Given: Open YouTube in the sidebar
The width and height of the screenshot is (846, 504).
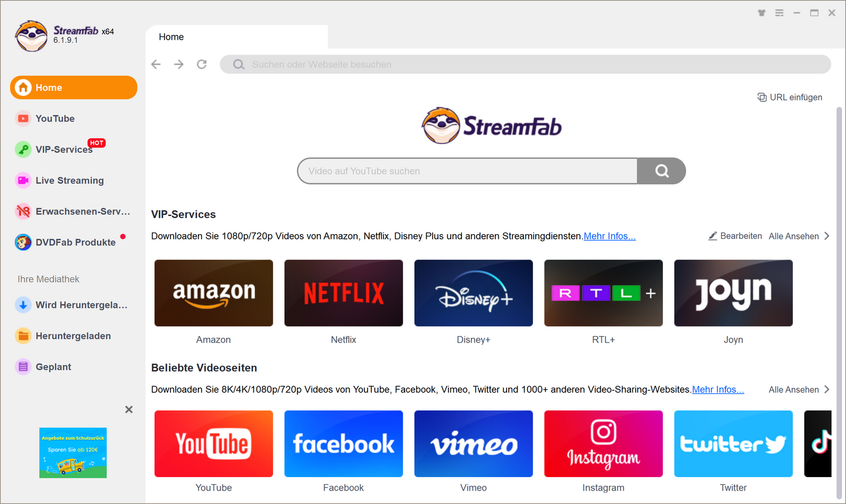Looking at the screenshot, I should click(x=55, y=119).
